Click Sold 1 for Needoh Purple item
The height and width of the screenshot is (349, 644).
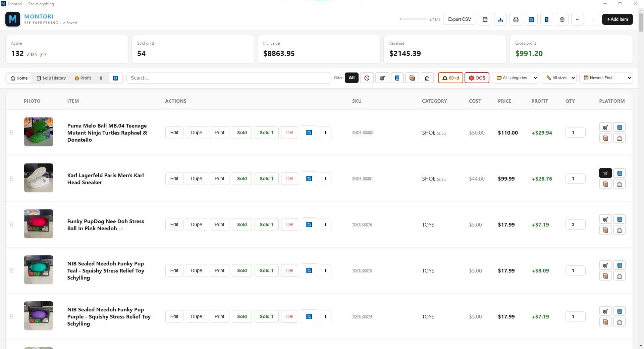267,316
